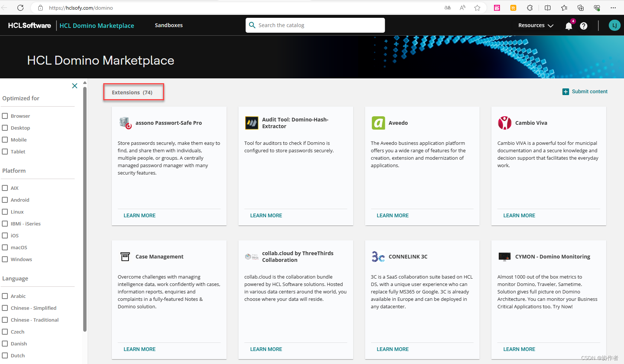Click the Cambio Viva logo icon
Viewport: 624px width, 364px height.
505,123
